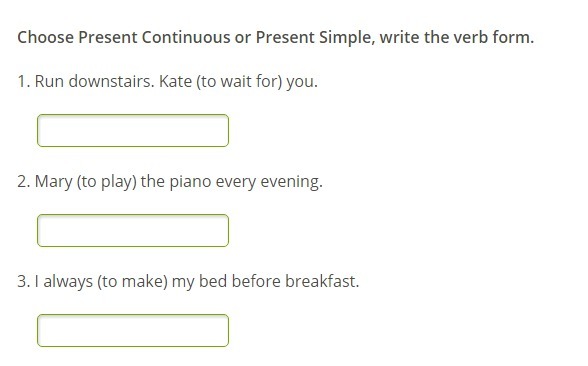This screenshot has width=588, height=366.
Task: Click the exercise heading about Present Continuous
Action: [x=276, y=38]
